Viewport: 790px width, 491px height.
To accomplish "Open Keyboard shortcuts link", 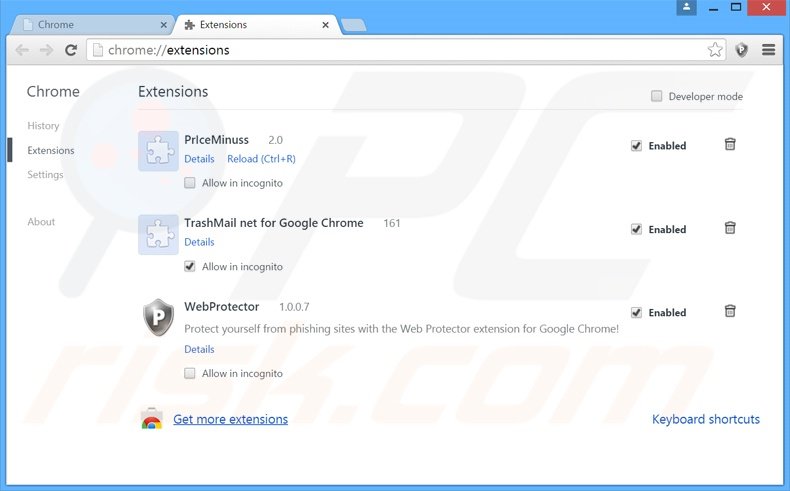I will [705, 419].
